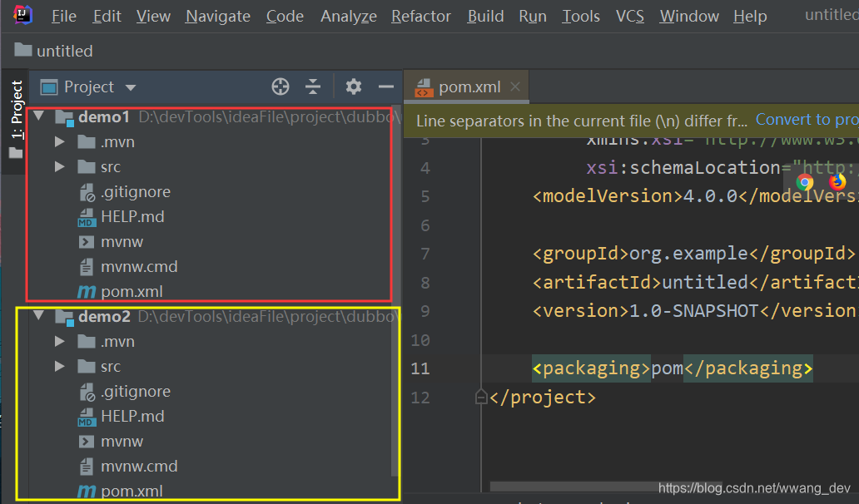The height and width of the screenshot is (504, 859).
Task: Click the Maven icon of demo2 pom.xml
Action: pos(86,492)
